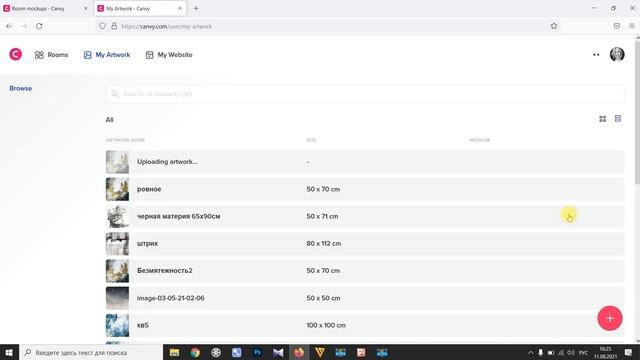Open Photoshop from the taskbar
This screenshot has width=640, height=360.
[x=257, y=352]
